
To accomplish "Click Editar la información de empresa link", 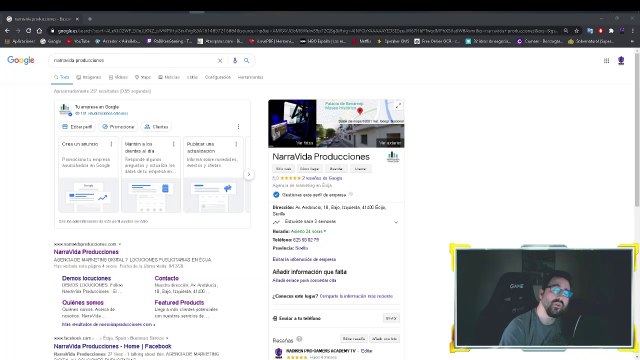I will point(304,259).
